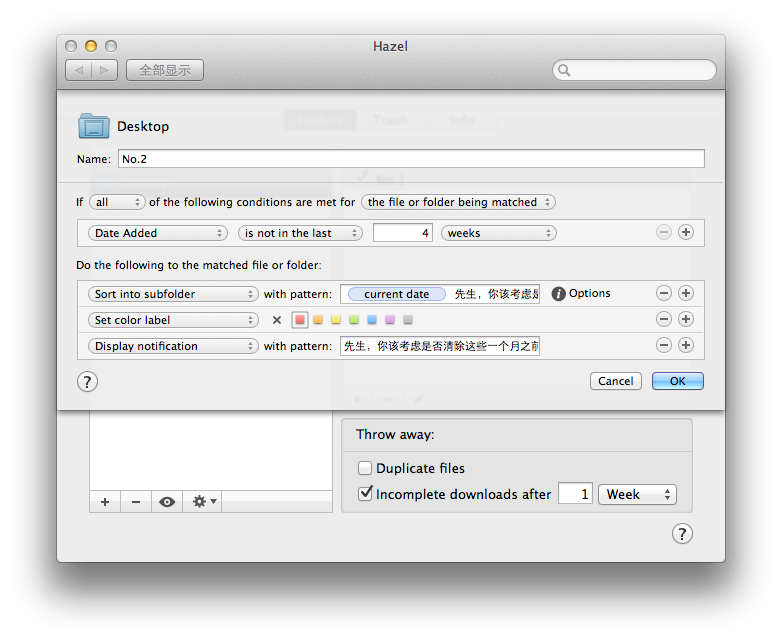Uncheck Incomplete downloads after
This screenshot has height=641, width=782.
pyautogui.click(x=365, y=493)
